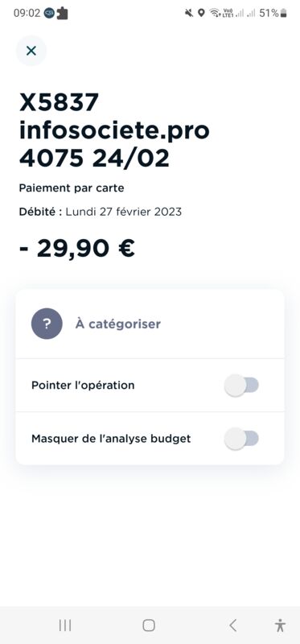Viewport: 300px width, 644px height.
Task: Tap the muted sound icon in status bar
Action: tap(189, 13)
